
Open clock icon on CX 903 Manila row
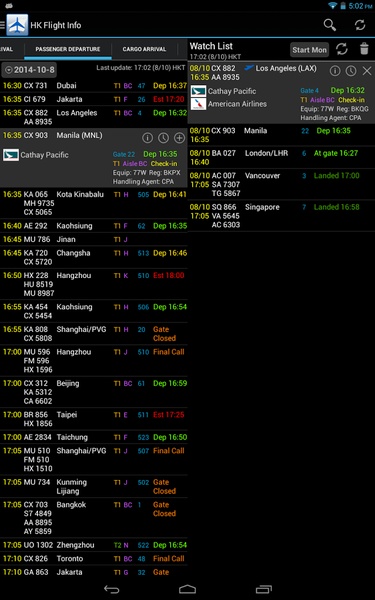tap(163, 138)
